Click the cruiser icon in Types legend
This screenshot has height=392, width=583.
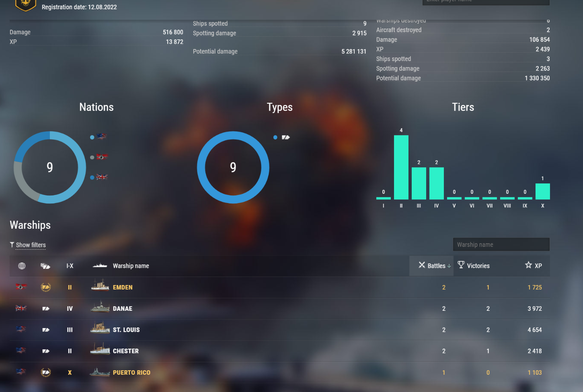286,138
